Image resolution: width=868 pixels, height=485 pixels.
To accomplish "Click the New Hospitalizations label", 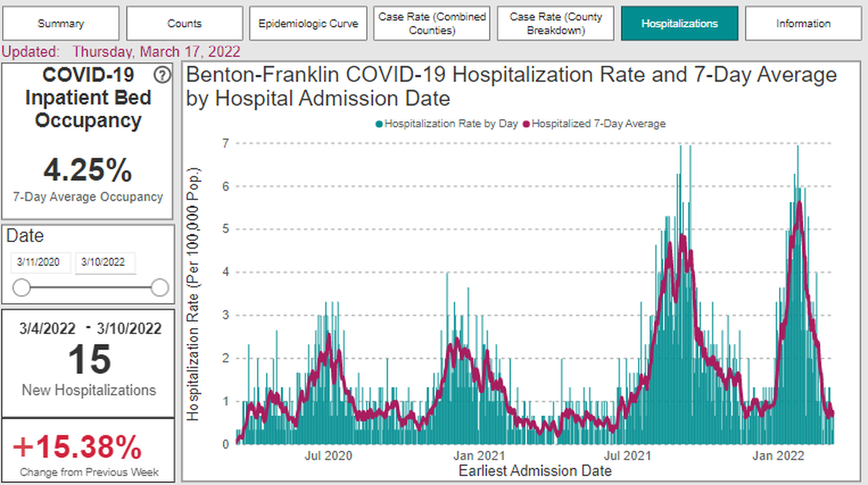I will (89, 390).
